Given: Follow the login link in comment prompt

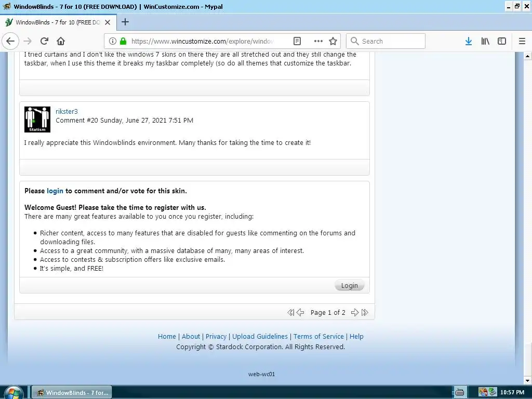Looking at the screenshot, I should pos(55,191).
